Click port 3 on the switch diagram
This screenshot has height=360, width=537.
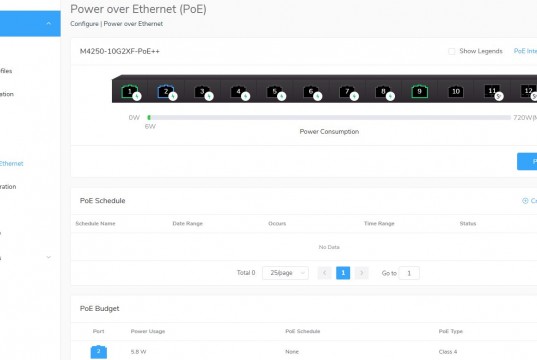(x=202, y=91)
